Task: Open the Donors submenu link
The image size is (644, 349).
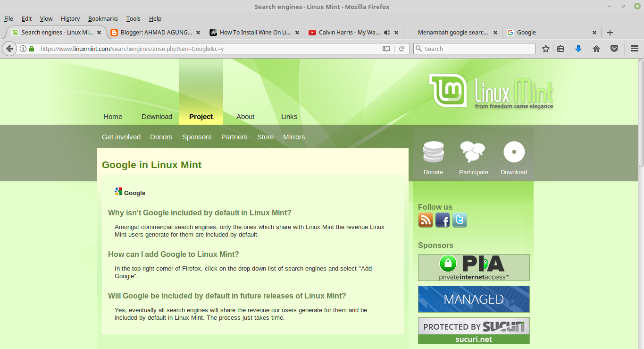Action: [x=161, y=137]
